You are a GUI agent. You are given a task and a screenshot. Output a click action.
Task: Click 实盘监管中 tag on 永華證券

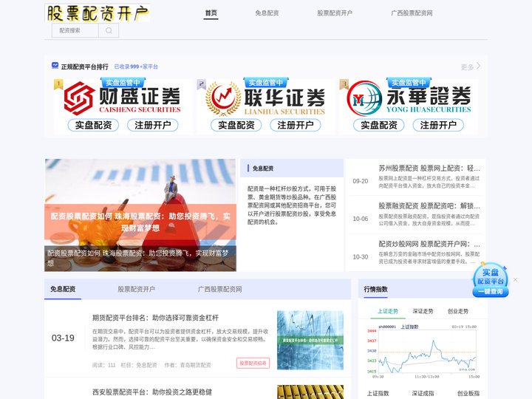pos(409,83)
